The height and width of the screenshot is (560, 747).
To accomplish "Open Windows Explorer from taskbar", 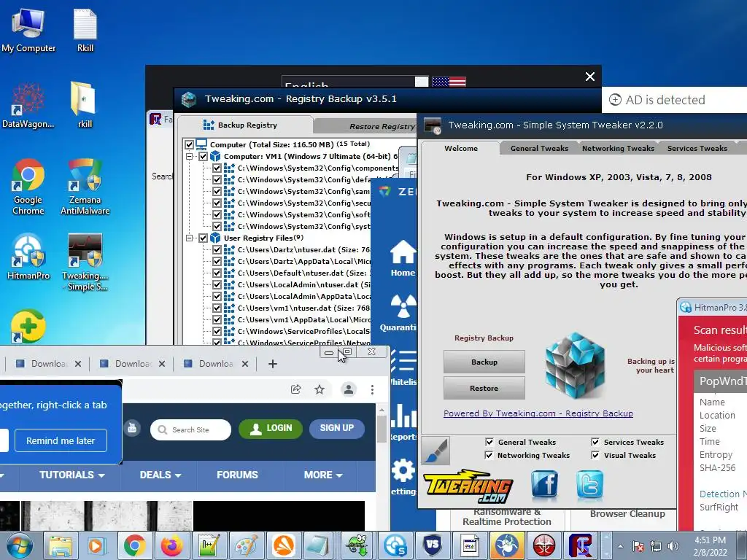I will tap(61, 545).
